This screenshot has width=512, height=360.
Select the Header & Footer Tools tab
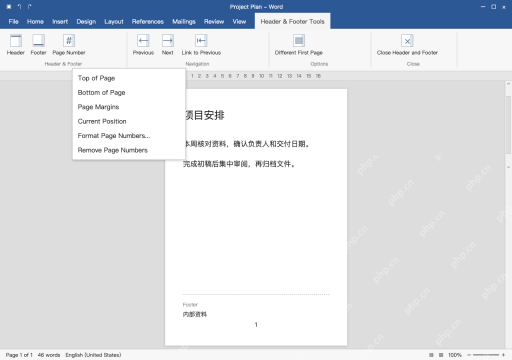pos(293,22)
